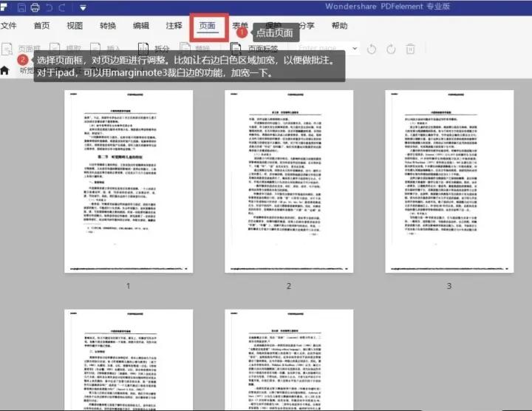Expand the page range dropdown arrow

click(x=355, y=49)
